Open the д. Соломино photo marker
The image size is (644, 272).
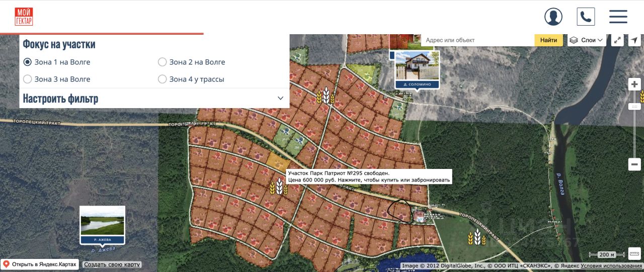(x=416, y=69)
